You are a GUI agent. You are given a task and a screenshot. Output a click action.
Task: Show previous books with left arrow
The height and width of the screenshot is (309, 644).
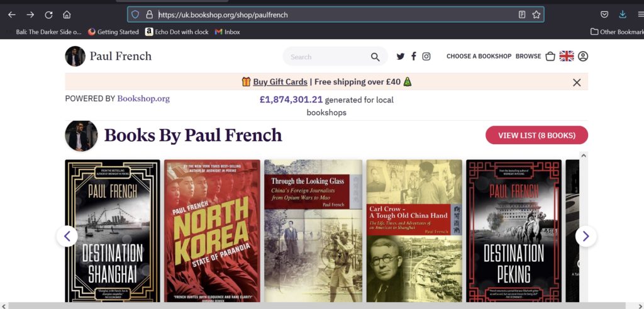click(x=67, y=236)
